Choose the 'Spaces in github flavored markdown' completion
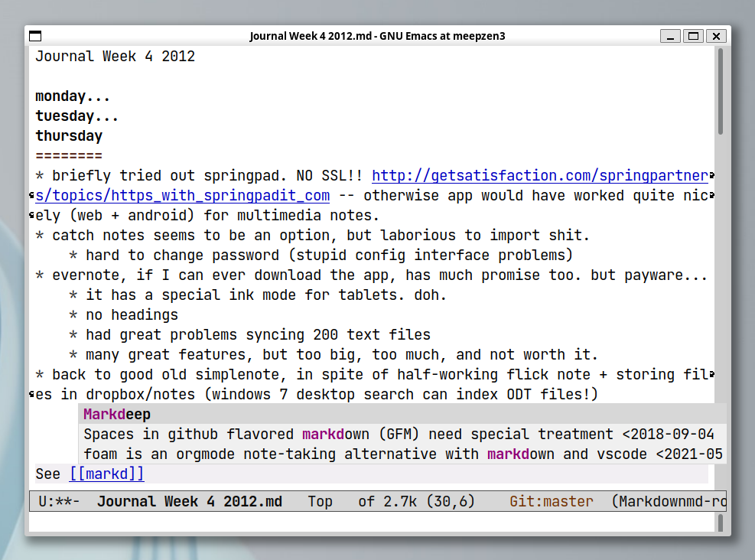755x560 pixels. pyautogui.click(x=398, y=435)
